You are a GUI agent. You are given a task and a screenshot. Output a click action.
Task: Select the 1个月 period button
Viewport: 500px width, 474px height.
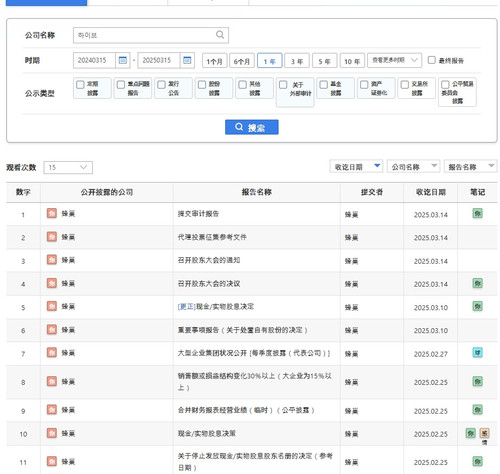[x=214, y=61]
